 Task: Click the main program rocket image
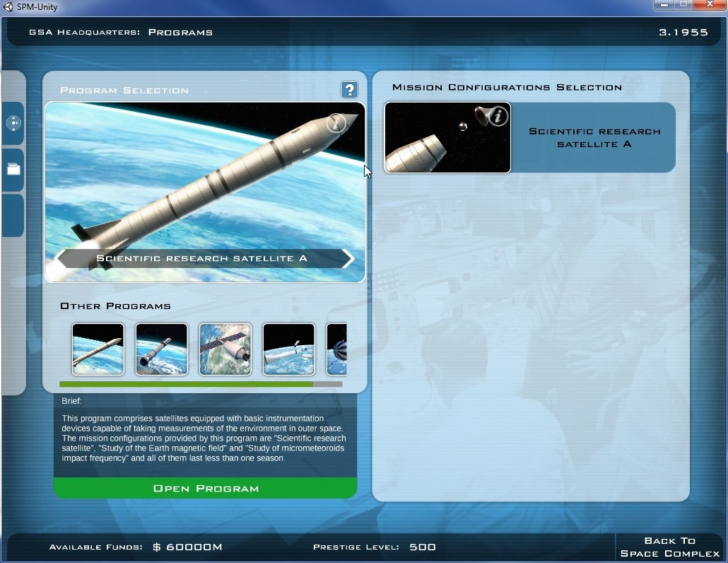pyautogui.click(x=205, y=184)
